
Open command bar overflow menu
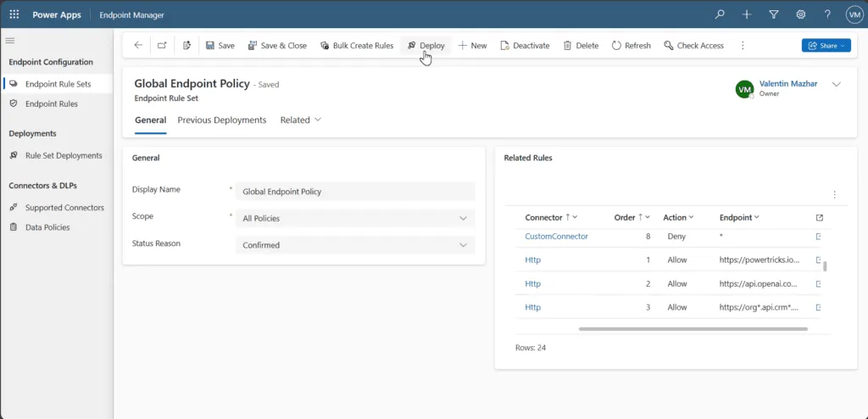coord(743,46)
